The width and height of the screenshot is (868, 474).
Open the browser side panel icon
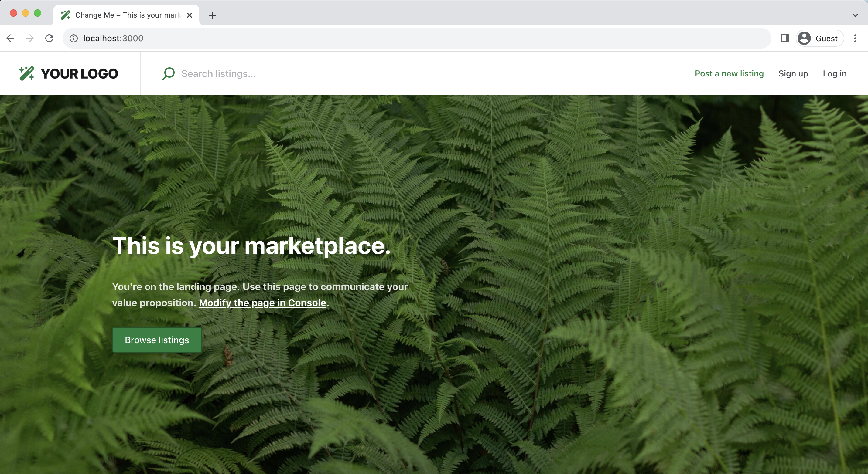click(x=784, y=38)
